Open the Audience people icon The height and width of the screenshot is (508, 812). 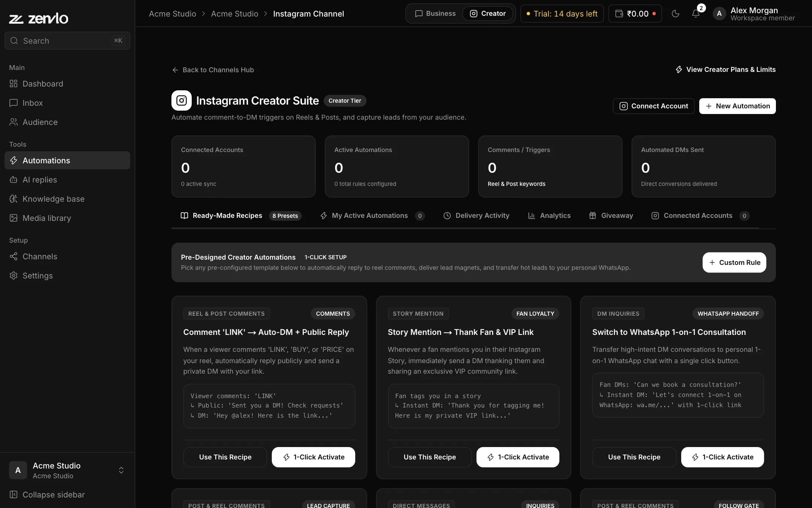14,122
